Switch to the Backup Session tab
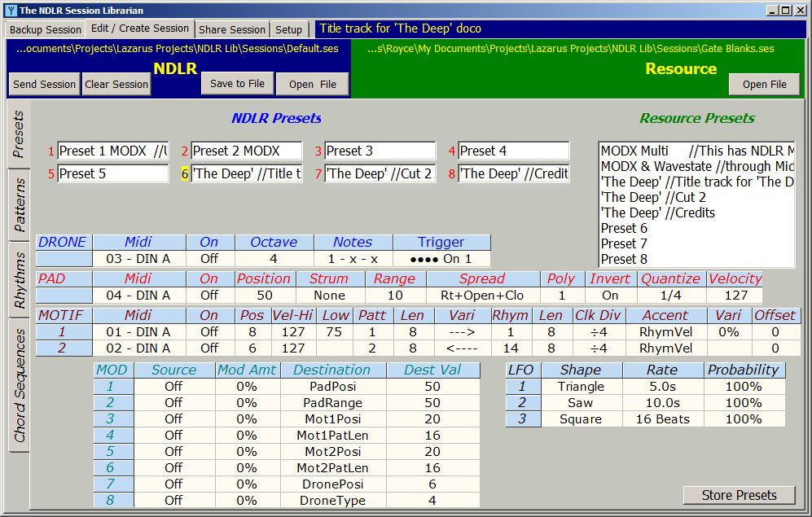The height and width of the screenshot is (517, 812). click(45, 28)
